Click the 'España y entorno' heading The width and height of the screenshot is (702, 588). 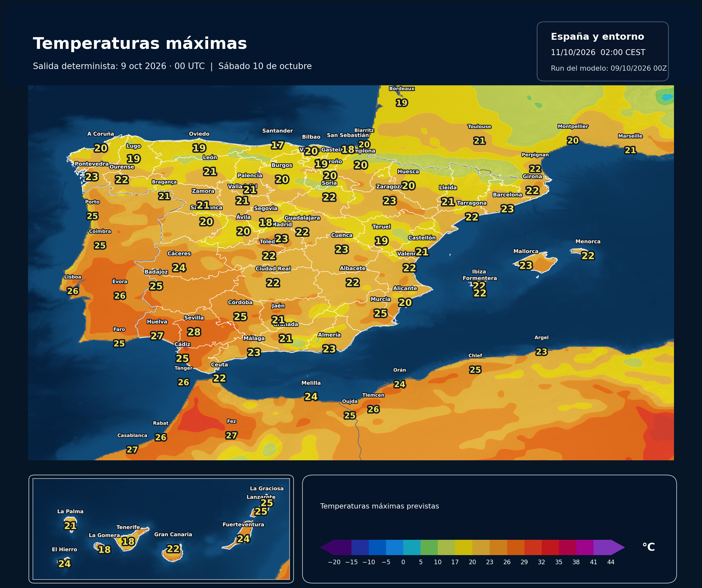pyautogui.click(x=597, y=36)
